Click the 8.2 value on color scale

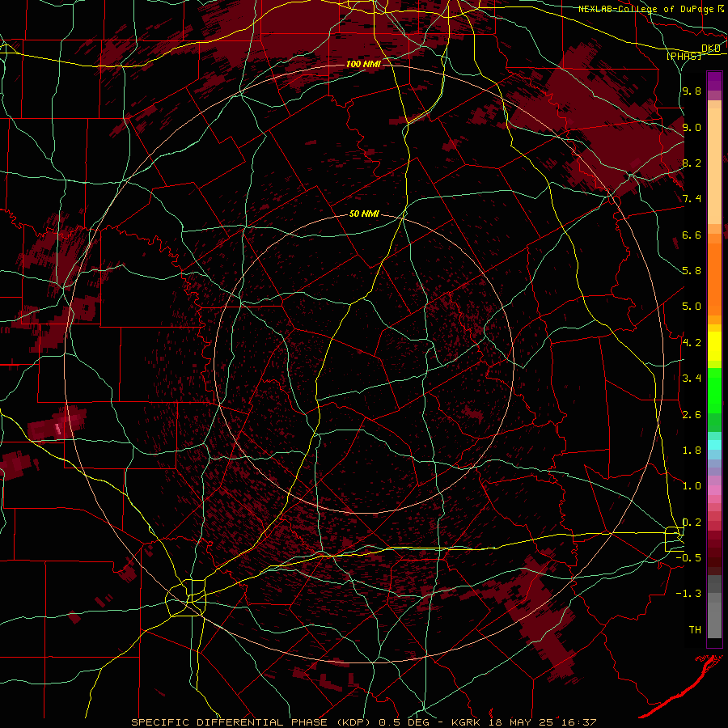click(x=692, y=163)
